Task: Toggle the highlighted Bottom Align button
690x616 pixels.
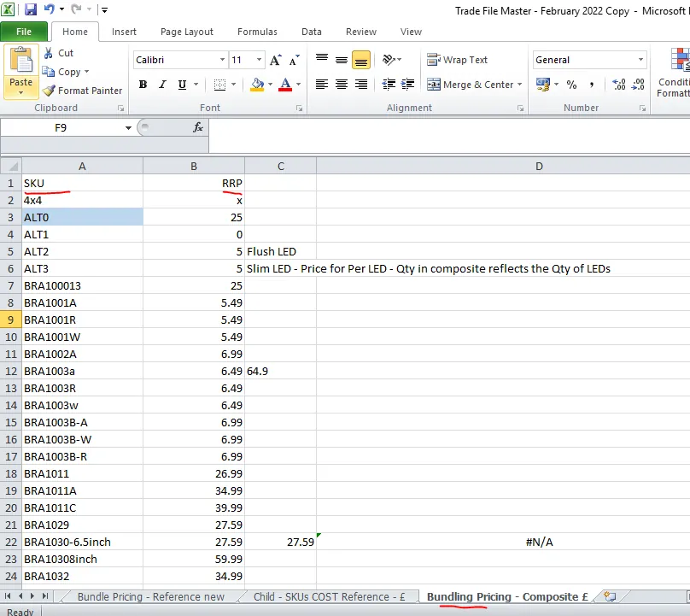Action: pyautogui.click(x=361, y=60)
